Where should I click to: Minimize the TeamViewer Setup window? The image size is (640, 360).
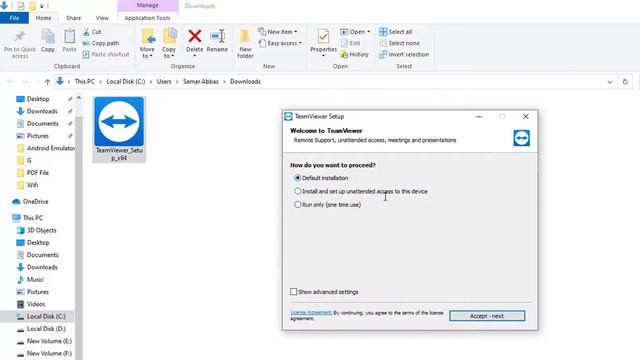click(x=479, y=117)
